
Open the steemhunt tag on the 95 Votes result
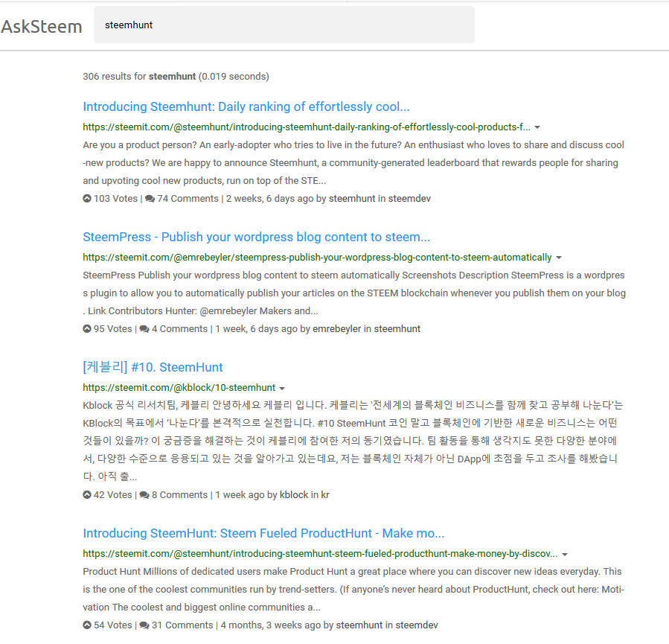click(x=397, y=328)
